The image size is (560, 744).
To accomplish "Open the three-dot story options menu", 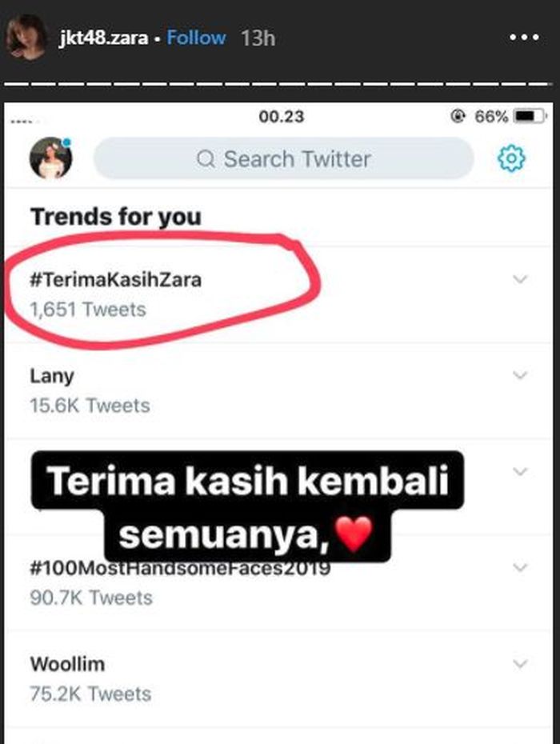I will tap(524, 37).
